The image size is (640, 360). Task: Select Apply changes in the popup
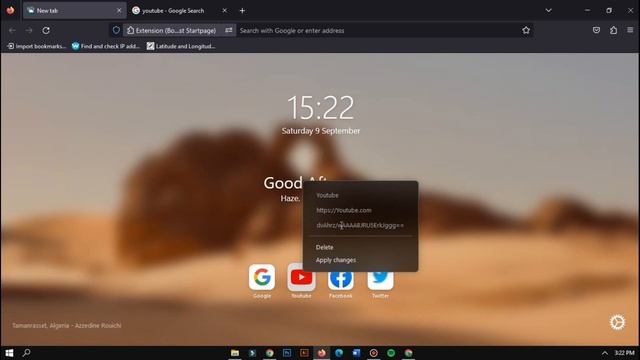(336, 260)
